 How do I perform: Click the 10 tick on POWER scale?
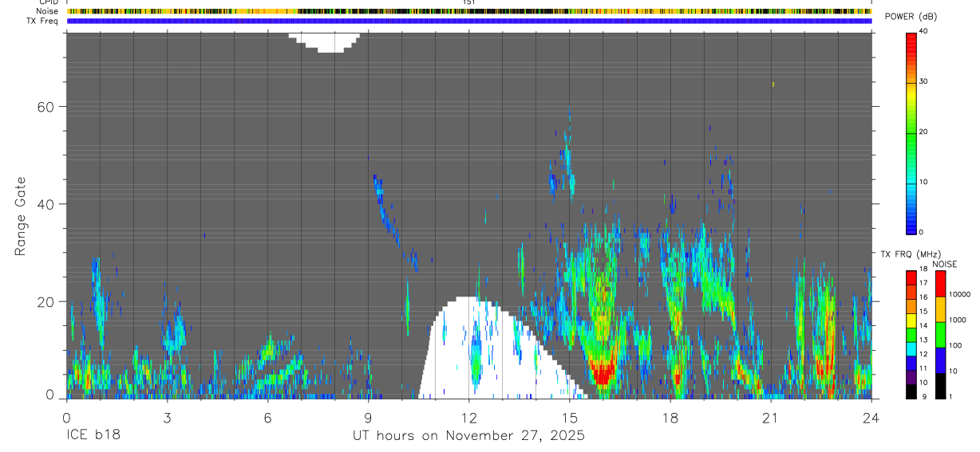tap(923, 182)
